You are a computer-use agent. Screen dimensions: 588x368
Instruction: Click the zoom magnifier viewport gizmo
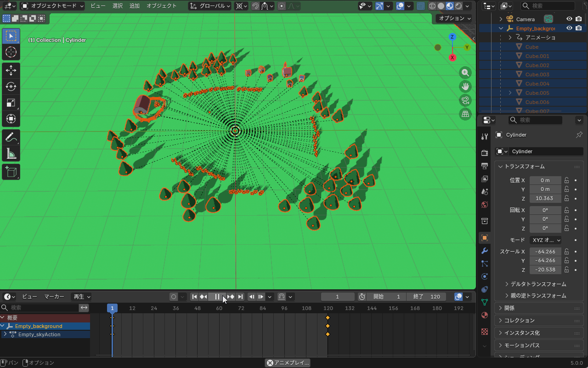[x=465, y=73]
